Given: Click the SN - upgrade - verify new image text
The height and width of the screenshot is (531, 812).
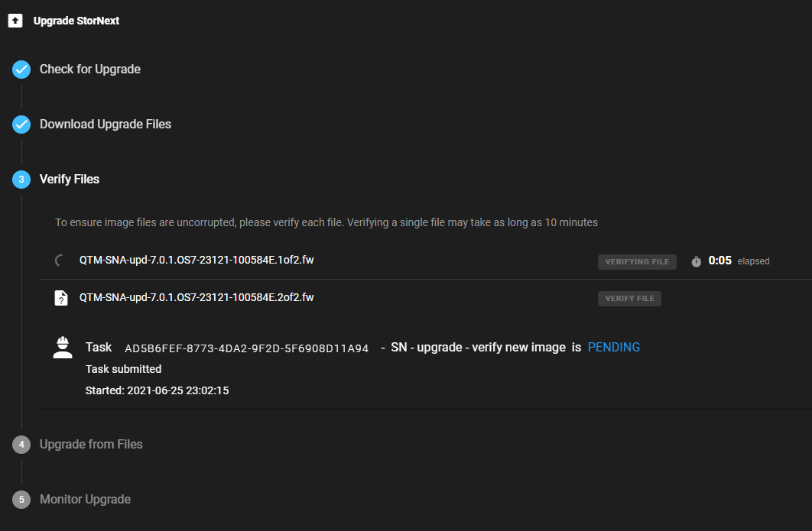Looking at the screenshot, I should pos(478,348).
